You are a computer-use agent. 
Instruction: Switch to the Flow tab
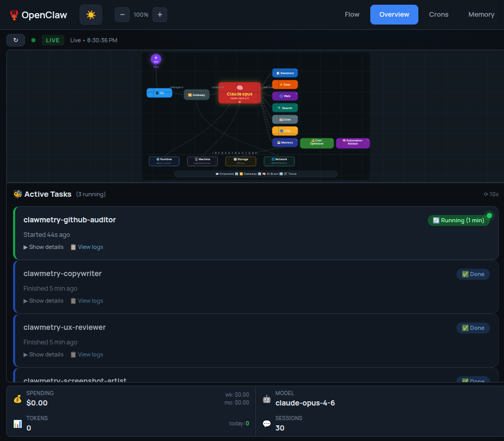(352, 15)
